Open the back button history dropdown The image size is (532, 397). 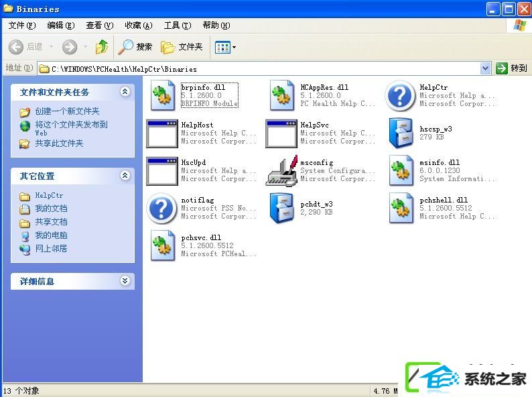(51, 46)
